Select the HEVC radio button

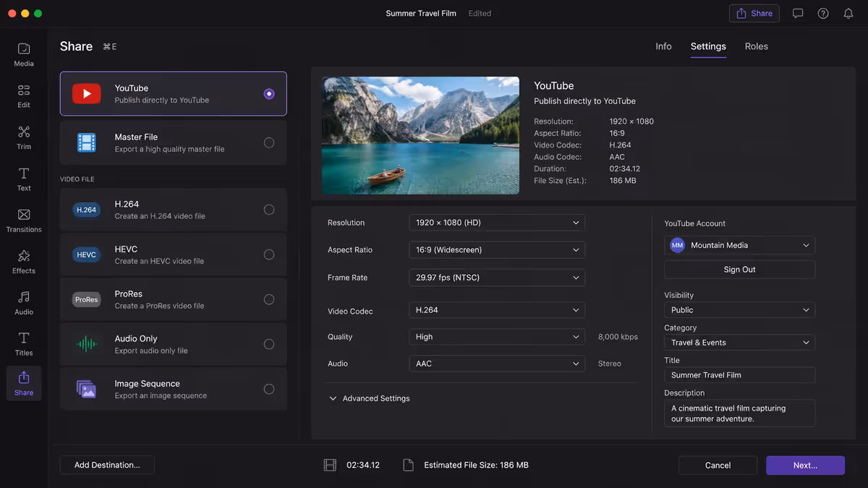[269, 254]
